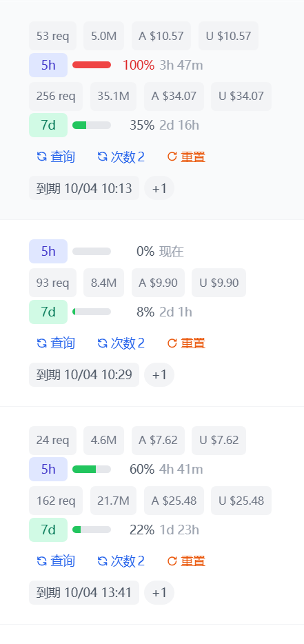The width and height of the screenshot is (304, 644).
Task: Click the 到期 10/04 10:13 expiry tag
Action: click(x=84, y=188)
